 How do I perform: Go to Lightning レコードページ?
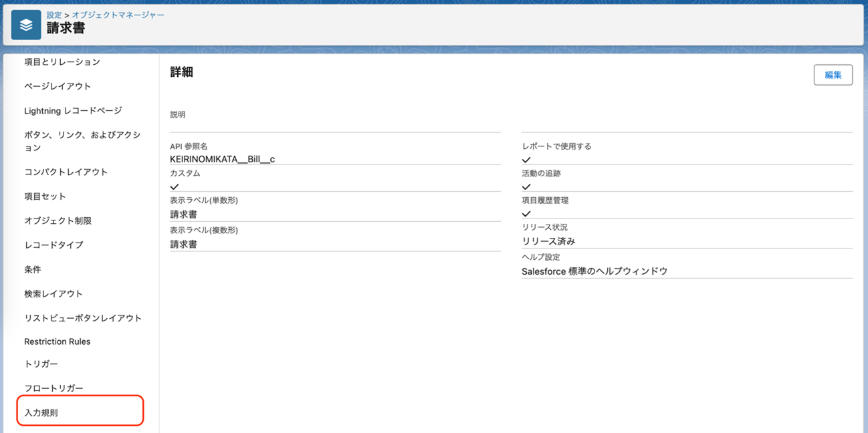click(x=73, y=111)
